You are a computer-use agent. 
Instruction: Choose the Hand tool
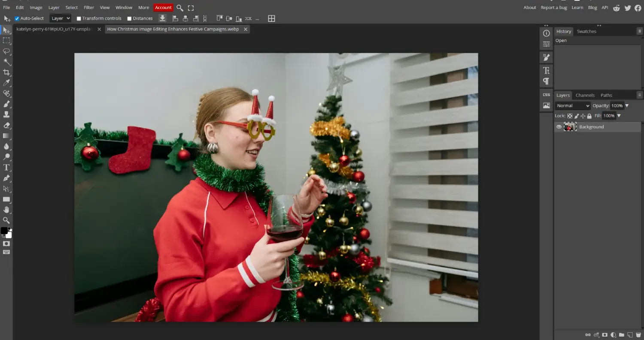[6, 210]
